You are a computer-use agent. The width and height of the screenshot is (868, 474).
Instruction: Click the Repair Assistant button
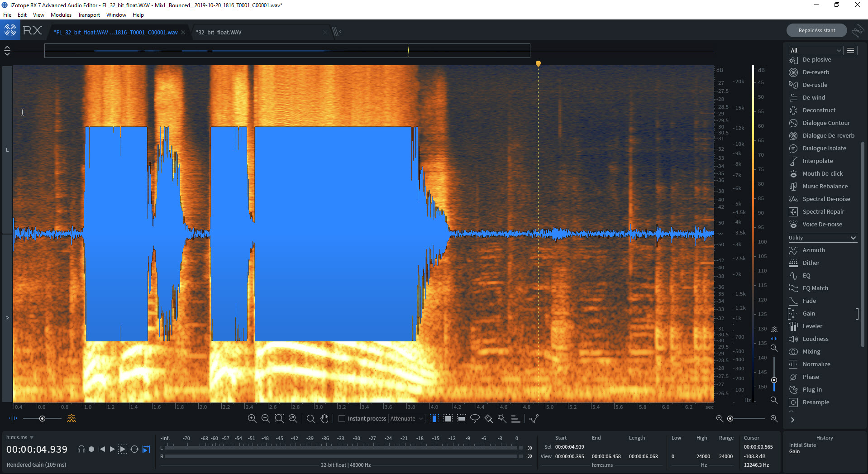tap(817, 30)
